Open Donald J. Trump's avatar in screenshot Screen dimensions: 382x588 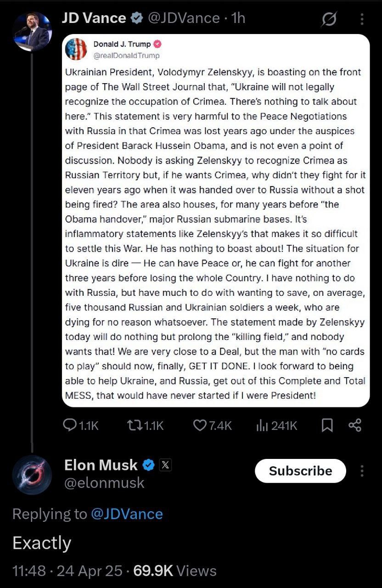point(76,49)
